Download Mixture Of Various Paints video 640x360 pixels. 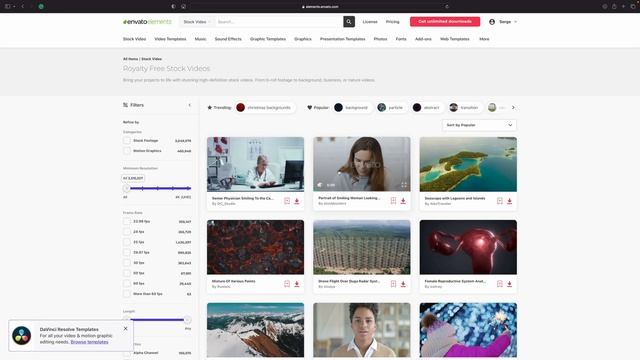point(297,284)
